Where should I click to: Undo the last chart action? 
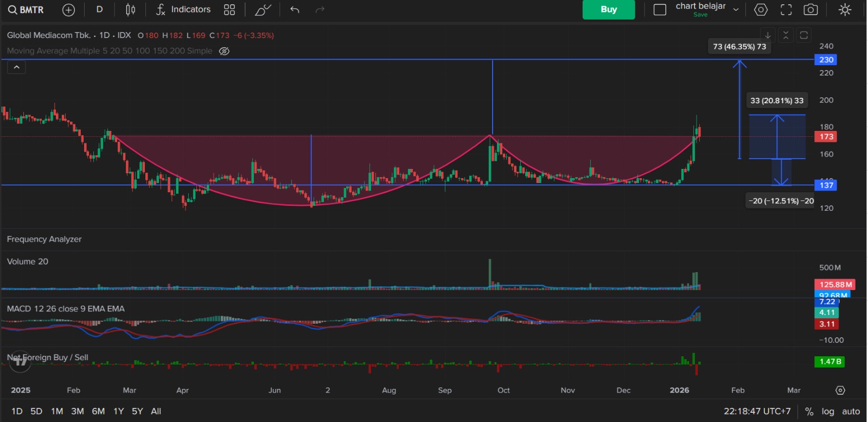295,10
